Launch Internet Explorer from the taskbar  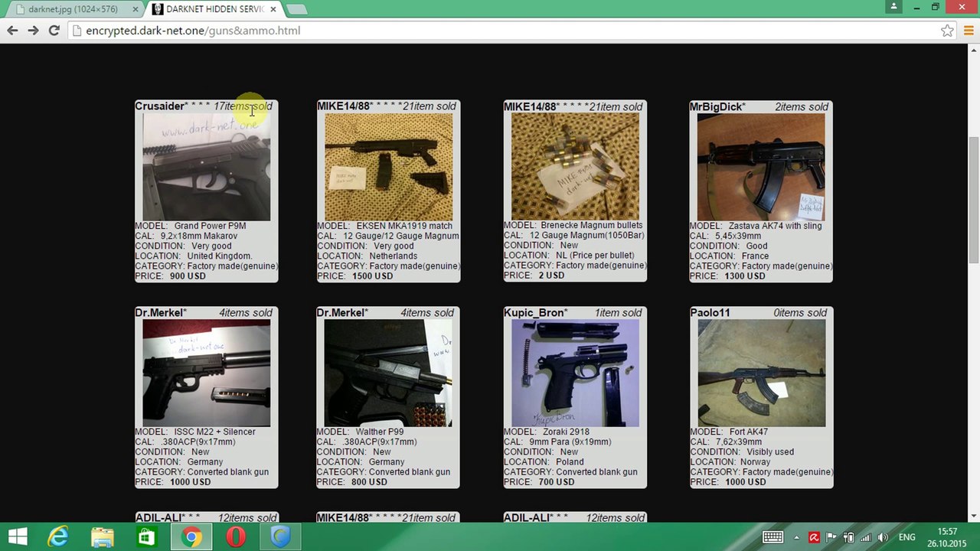click(58, 536)
